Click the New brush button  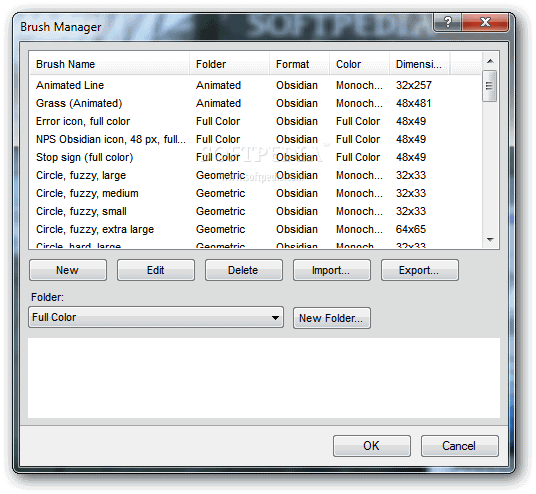click(x=68, y=270)
